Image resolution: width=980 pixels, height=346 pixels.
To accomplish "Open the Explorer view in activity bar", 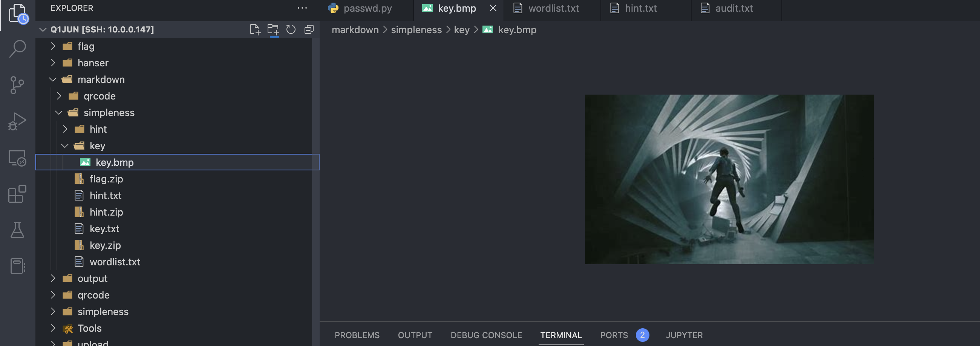I will click(x=17, y=14).
